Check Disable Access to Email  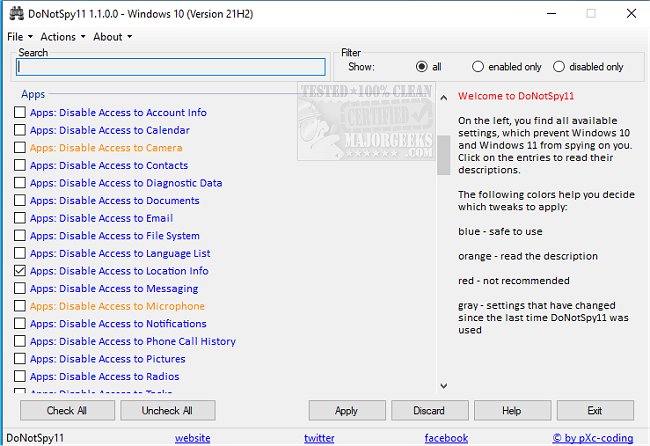(20, 218)
